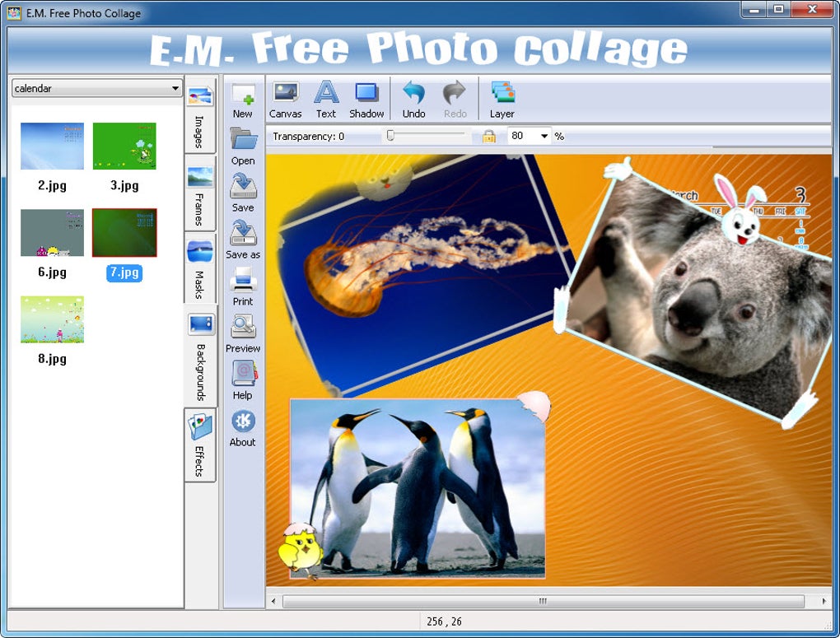The image size is (840, 638).
Task: Select the 8.jpg meadow thumbnail
Action: coord(52,319)
